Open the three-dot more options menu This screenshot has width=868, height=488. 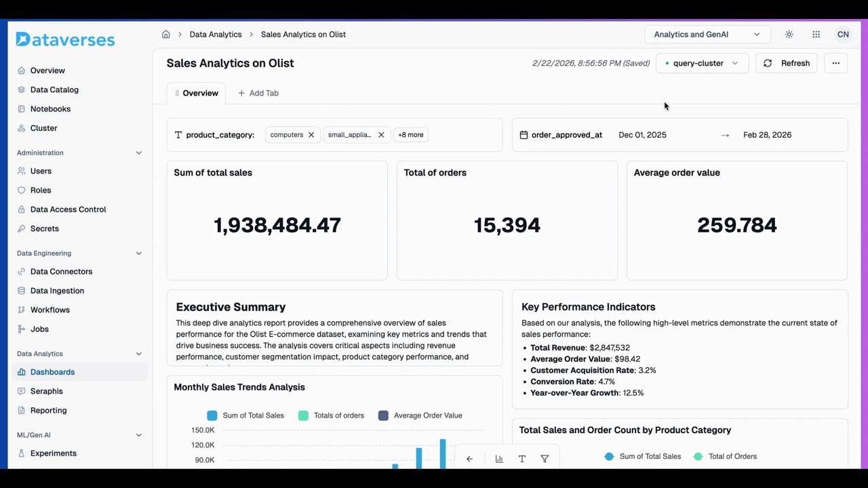coord(835,63)
